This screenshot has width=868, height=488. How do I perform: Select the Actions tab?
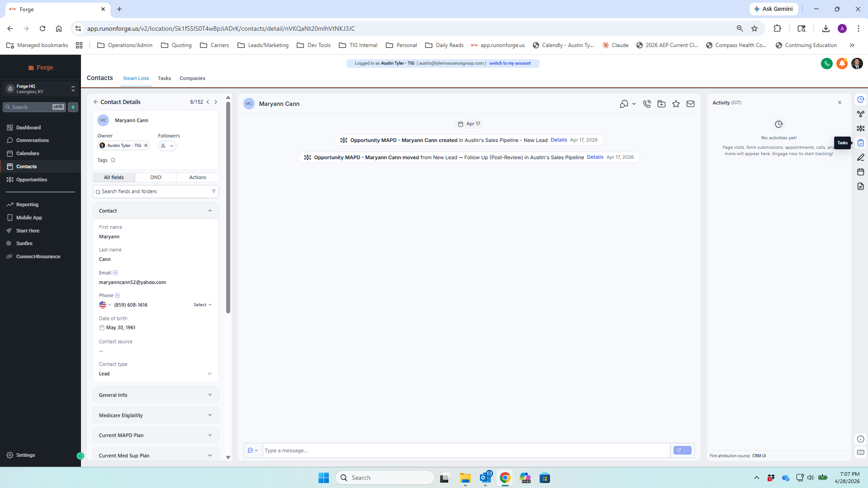[x=198, y=177]
